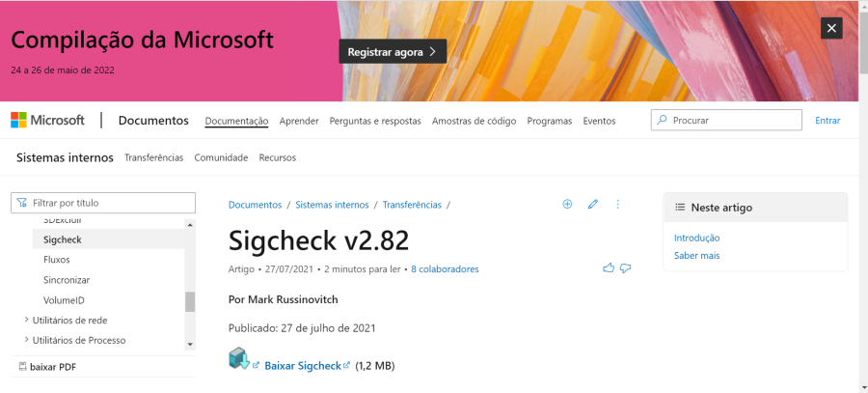The width and height of the screenshot is (868, 393).
Task: Click the thumbs down dislike icon
Action: 626,268
